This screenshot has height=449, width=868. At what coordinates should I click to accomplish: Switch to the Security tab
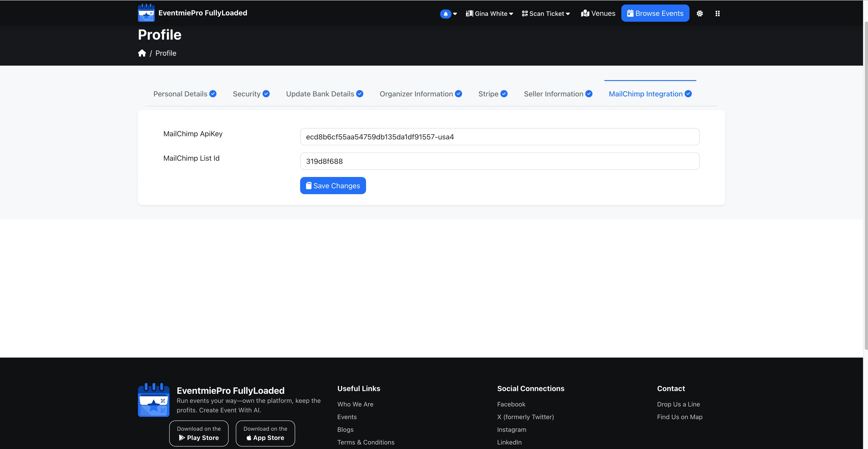[251, 94]
